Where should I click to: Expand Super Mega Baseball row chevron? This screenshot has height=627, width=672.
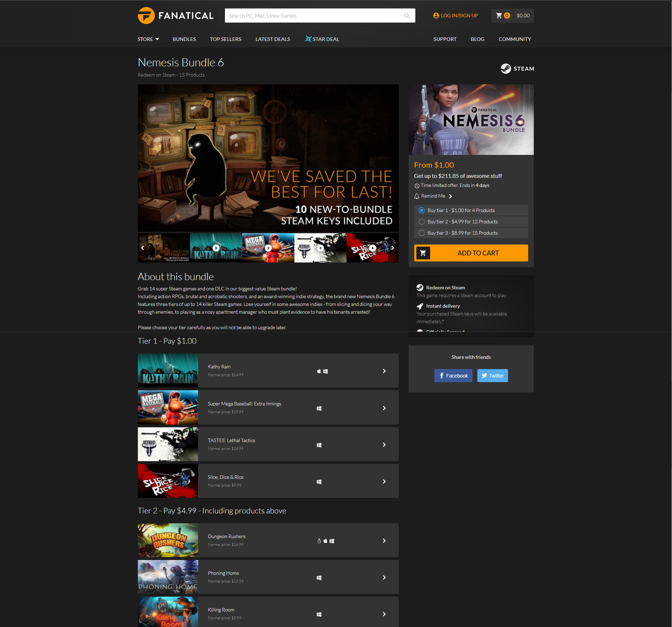pyautogui.click(x=384, y=408)
